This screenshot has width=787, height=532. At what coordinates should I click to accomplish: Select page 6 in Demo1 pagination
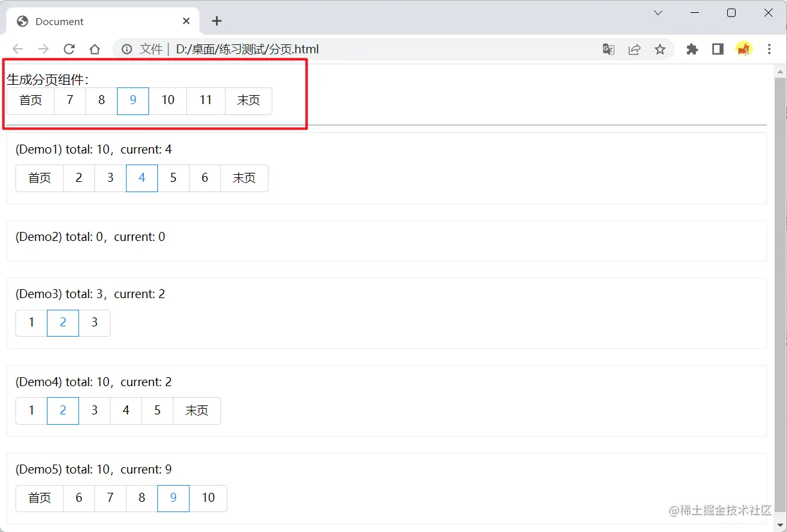click(205, 178)
